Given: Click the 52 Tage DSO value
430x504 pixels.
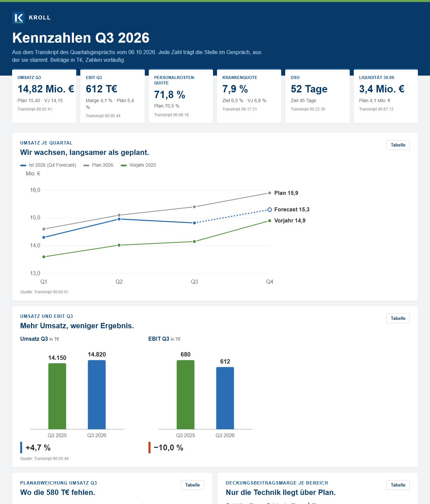Looking at the screenshot, I should 309,89.
